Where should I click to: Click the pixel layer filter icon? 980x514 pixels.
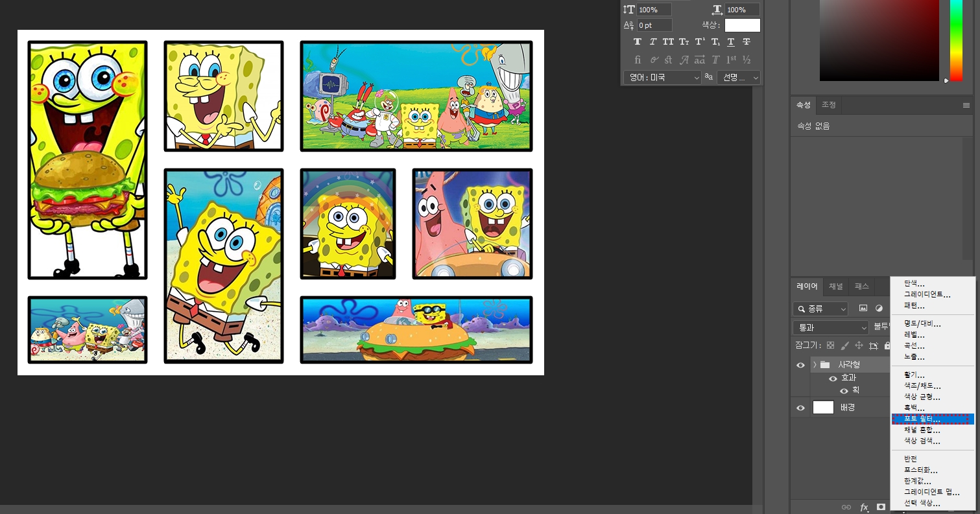tap(863, 309)
